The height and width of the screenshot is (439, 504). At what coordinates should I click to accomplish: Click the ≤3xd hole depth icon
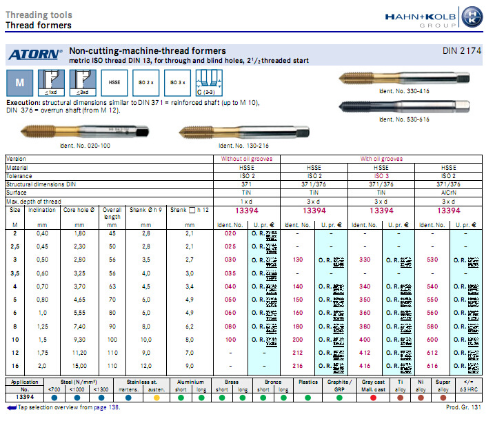(x=83, y=83)
